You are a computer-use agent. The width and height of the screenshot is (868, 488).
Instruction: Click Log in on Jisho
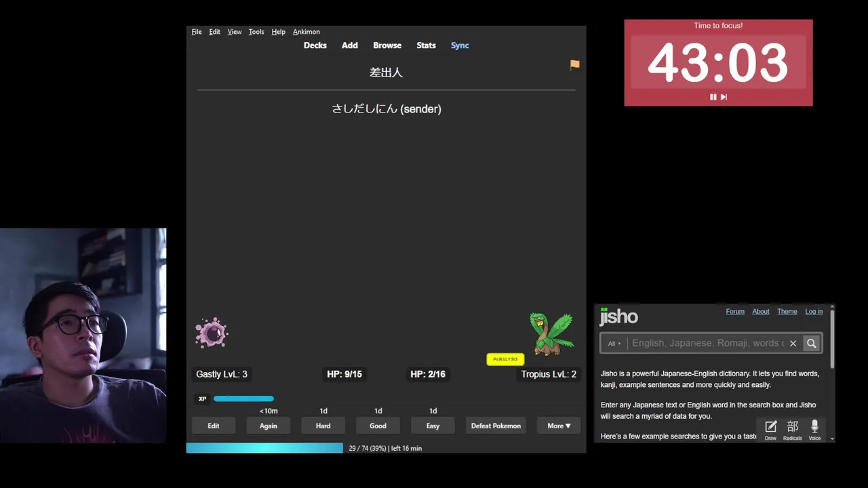point(814,312)
